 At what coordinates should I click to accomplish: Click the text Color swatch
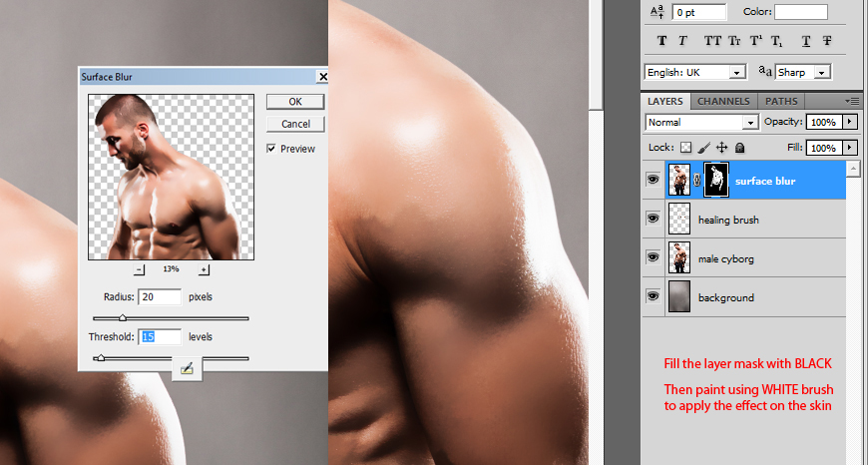tap(801, 12)
